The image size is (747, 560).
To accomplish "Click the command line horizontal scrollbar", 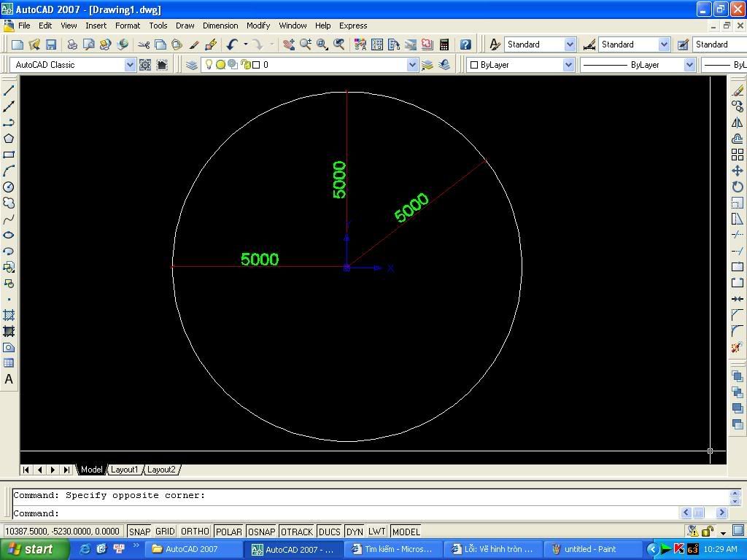I will tap(704, 513).
